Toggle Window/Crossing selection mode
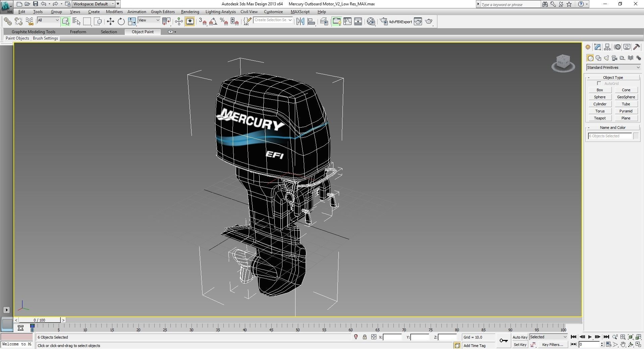The height and width of the screenshot is (349, 644). pos(98,21)
